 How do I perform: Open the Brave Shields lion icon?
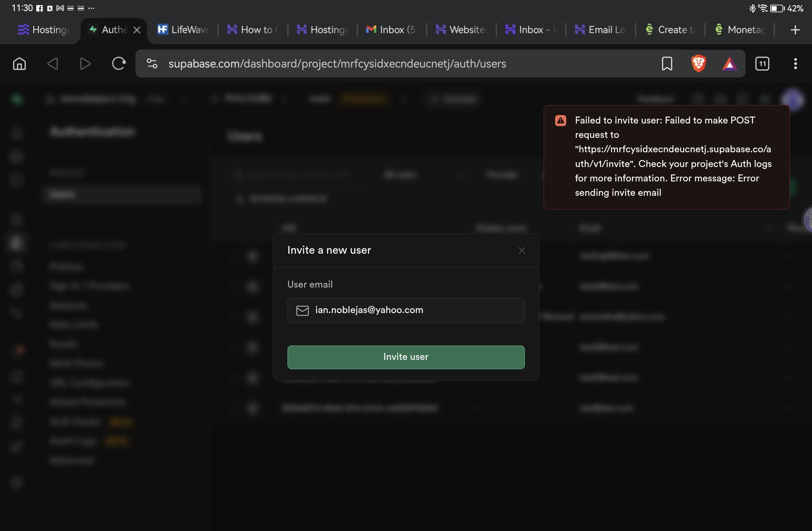tap(698, 64)
